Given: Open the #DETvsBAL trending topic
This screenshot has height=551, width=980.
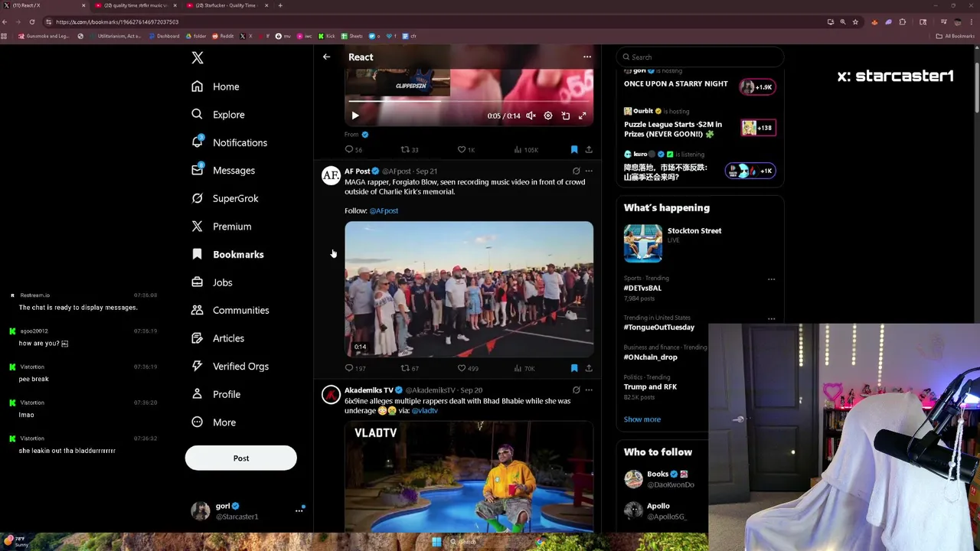Looking at the screenshot, I should pos(642,288).
